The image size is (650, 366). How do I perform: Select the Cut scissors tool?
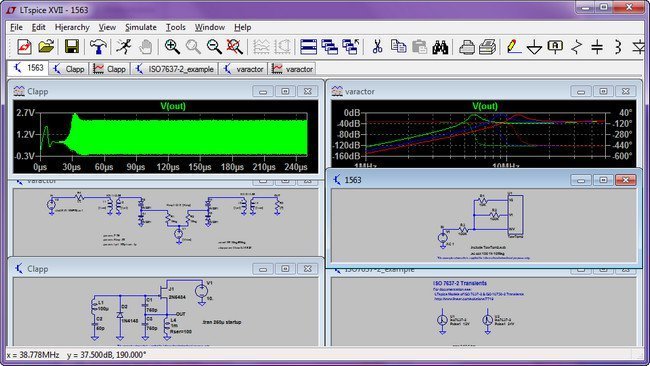[x=377, y=46]
